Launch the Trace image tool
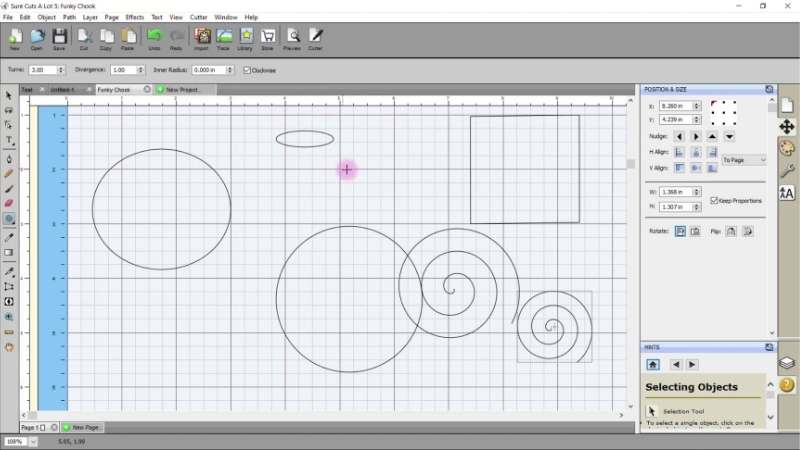Screen dimensions: 800x450 (x=223, y=39)
